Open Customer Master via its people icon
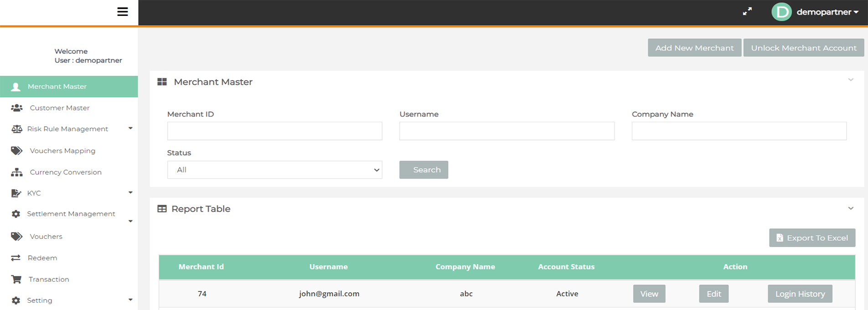Screen dimensions: 868x310 [17, 108]
